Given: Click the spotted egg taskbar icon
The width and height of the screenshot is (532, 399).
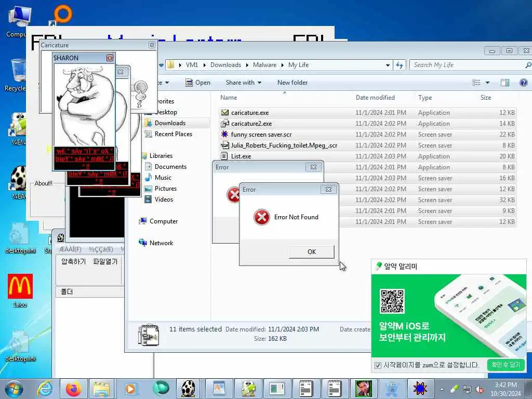Looking at the screenshot, I should pyautogui.click(x=188, y=389).
